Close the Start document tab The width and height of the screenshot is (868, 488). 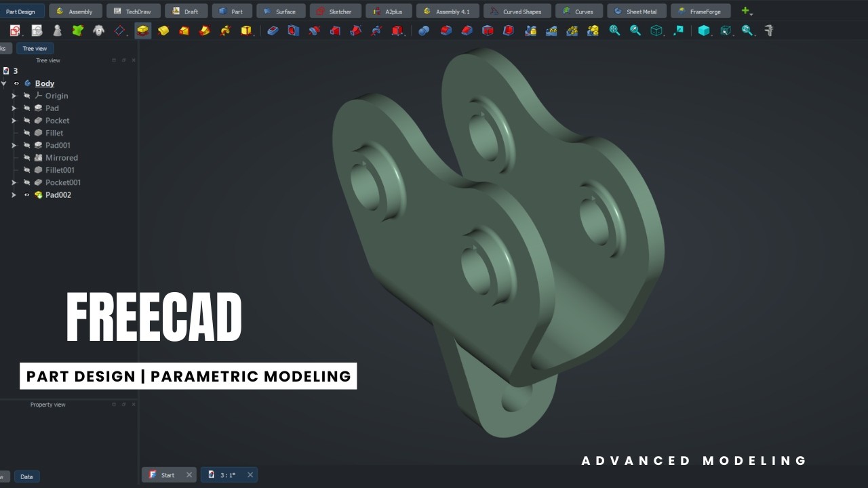tap(189, 475)
